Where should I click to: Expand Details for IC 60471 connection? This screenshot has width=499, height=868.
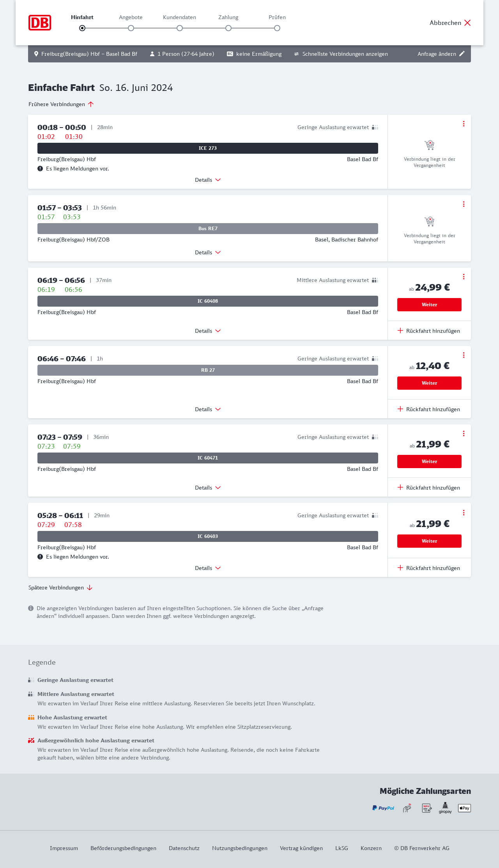coord(208,488)
